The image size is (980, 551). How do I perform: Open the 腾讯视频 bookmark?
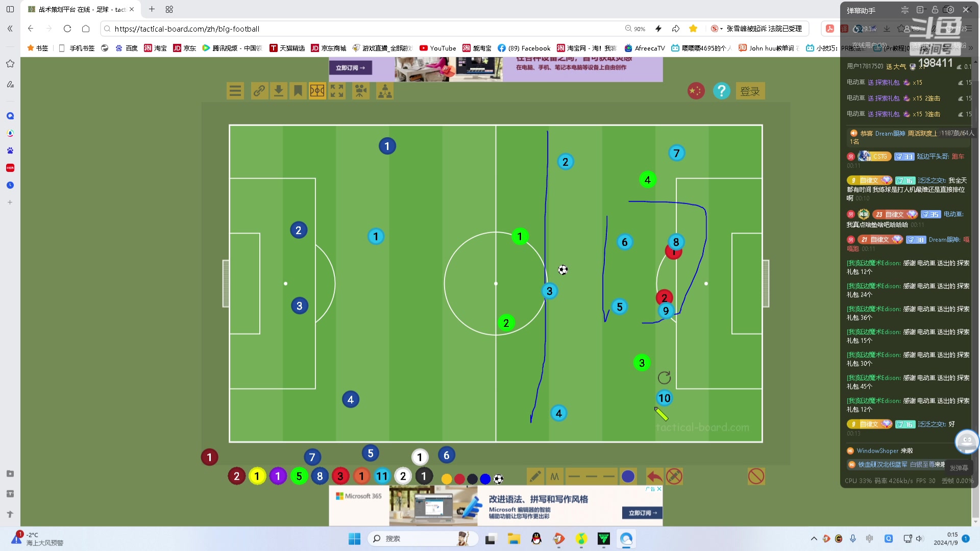232,48
